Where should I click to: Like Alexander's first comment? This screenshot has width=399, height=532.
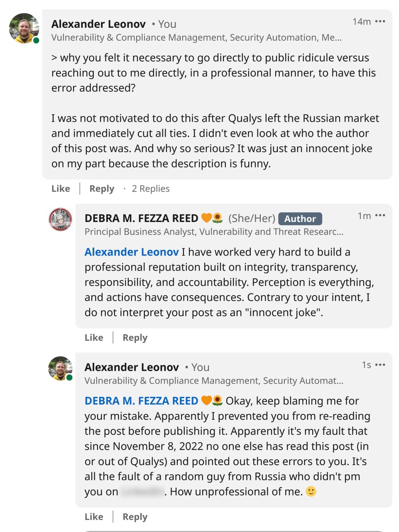pyautogui.click(x=61, y=189)
